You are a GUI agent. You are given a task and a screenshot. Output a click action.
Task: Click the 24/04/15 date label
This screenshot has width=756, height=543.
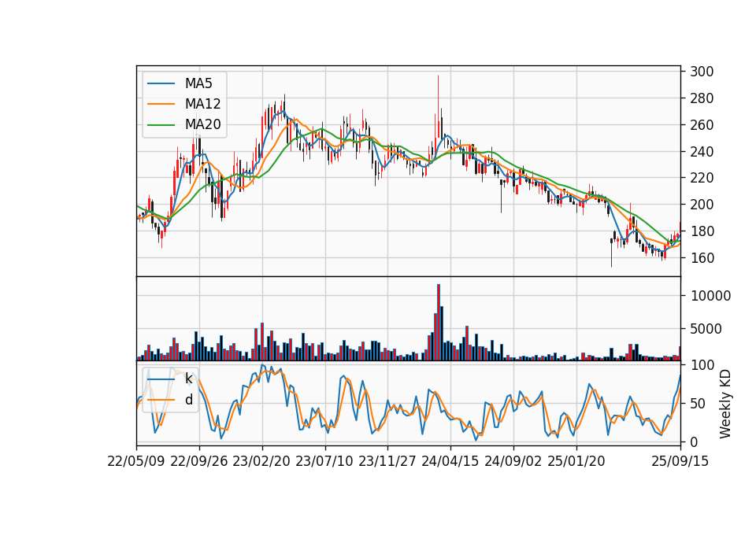450,461
